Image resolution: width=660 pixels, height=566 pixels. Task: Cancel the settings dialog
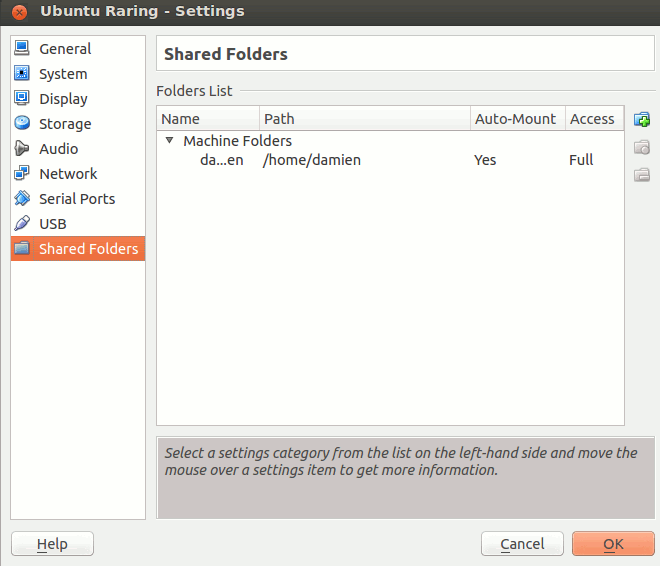(x=522, y=544)
